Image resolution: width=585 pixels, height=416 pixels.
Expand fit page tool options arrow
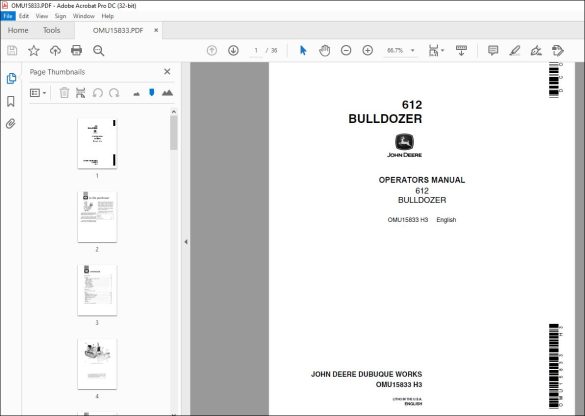pyautogui.click(x=442, y=50)
